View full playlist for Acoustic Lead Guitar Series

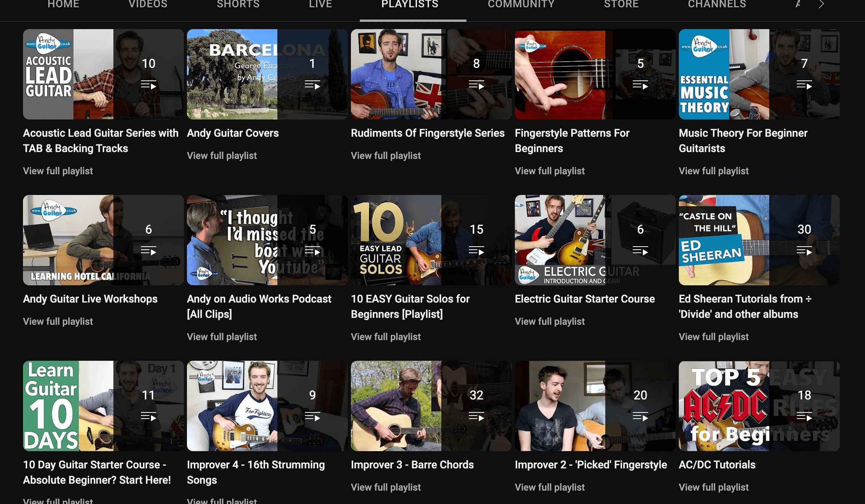point(57,170)
